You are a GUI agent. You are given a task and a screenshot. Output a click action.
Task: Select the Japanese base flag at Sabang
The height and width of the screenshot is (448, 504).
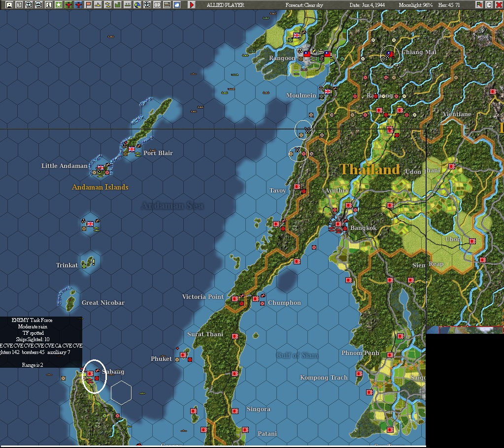(x=90, y=374)
